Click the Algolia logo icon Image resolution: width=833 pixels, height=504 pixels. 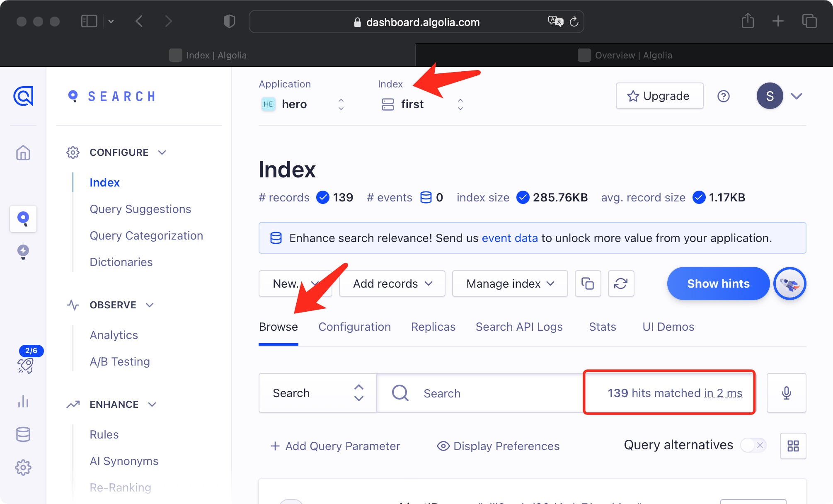(x=23, y=96)
